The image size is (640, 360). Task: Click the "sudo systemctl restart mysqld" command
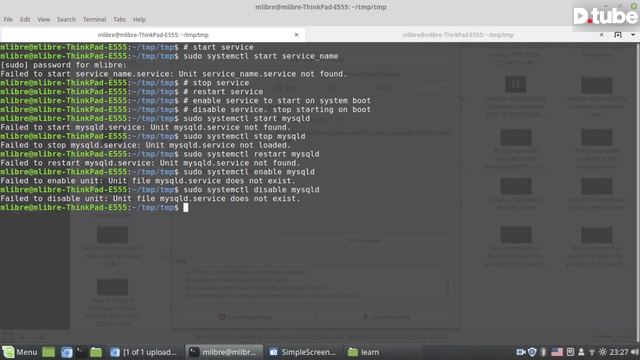(251, 154)
